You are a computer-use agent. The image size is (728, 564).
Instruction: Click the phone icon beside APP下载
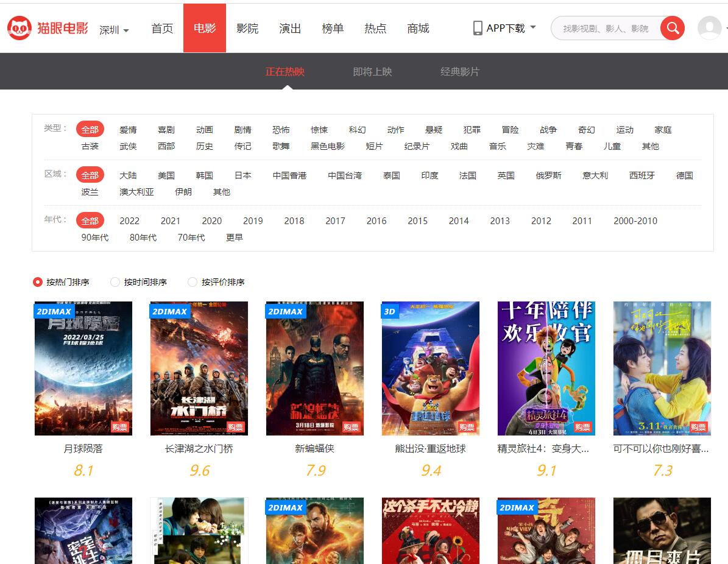[477, 28]
